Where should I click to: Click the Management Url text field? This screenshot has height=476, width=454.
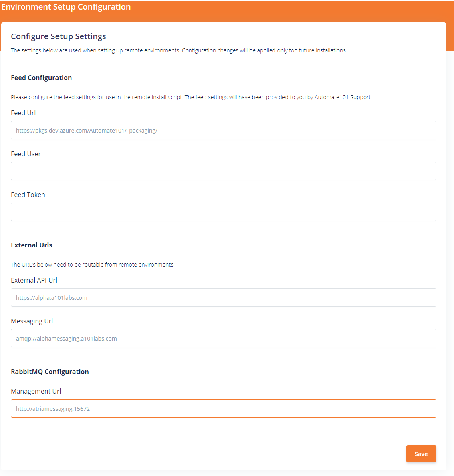pos(223,408)
